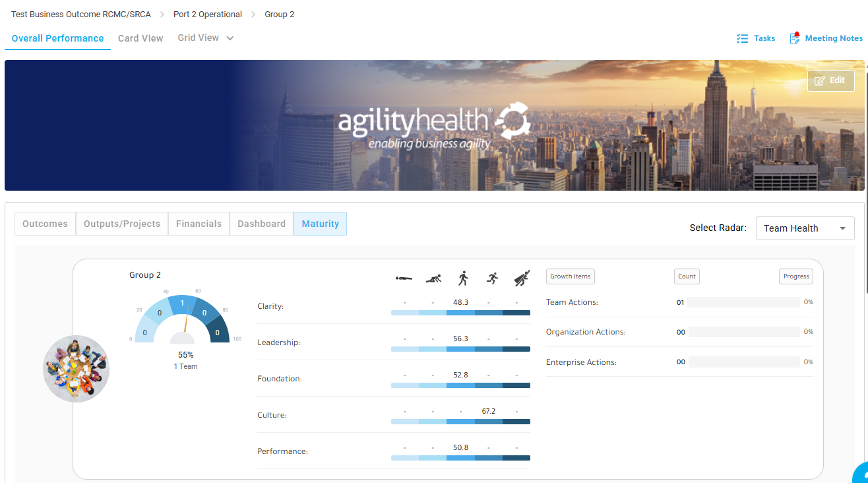
Task: Select the crawling maturity stage icon
Action: pyautogui.click(x=433, y=278)
